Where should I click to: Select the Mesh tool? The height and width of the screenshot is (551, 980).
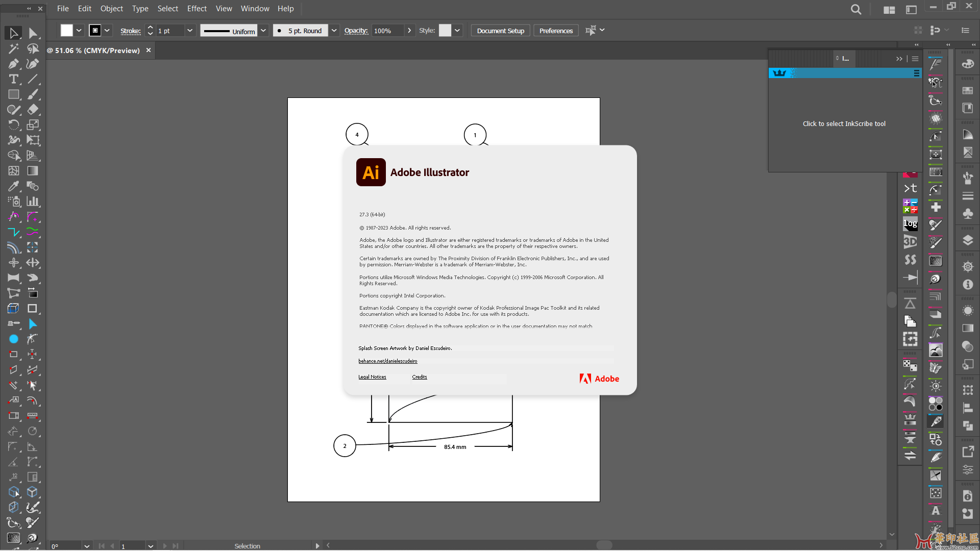[14, 171]
